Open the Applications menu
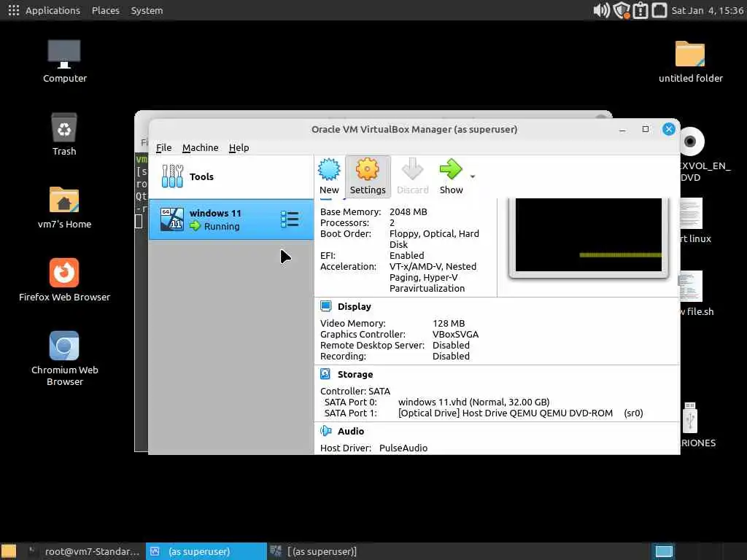 pyautogui.click(x=53, y=10)
